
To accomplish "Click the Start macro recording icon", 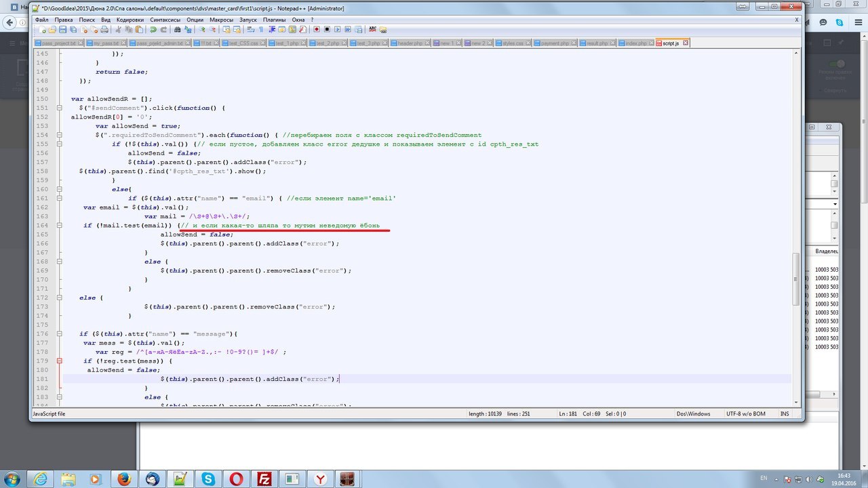I will point(317,30).
